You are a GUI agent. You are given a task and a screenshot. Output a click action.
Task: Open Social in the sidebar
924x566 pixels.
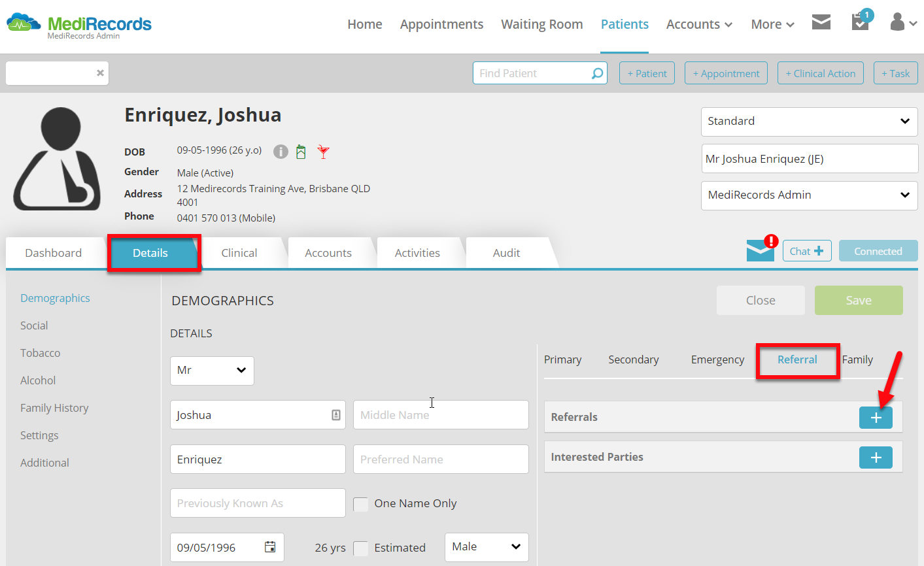[x=34, y=325]
